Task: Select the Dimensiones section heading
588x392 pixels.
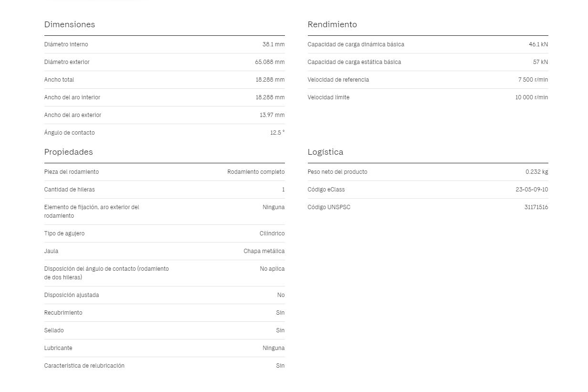Action: (70, 24)
